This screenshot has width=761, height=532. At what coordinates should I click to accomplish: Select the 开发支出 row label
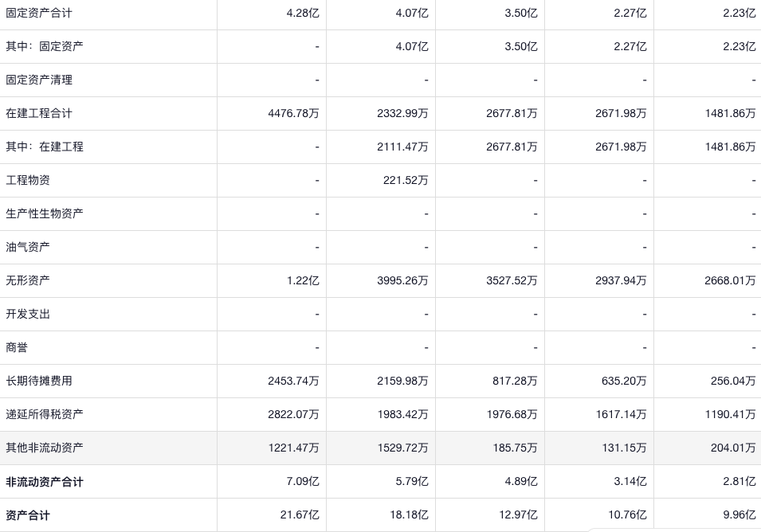pos(28,314)
